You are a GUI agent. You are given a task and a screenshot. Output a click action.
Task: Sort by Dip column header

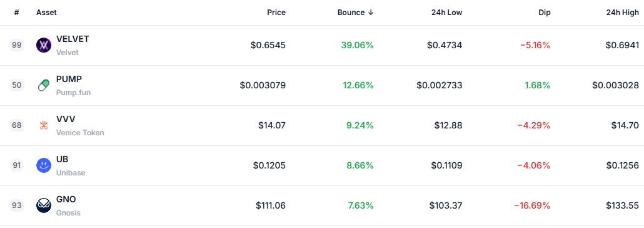(x=544, y=13)
